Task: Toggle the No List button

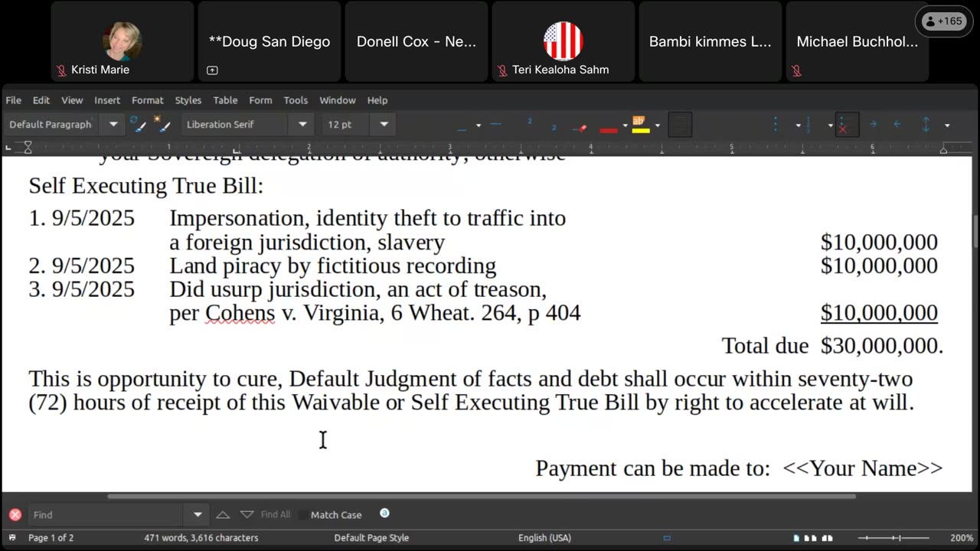Action: click(x=847, y=125)
